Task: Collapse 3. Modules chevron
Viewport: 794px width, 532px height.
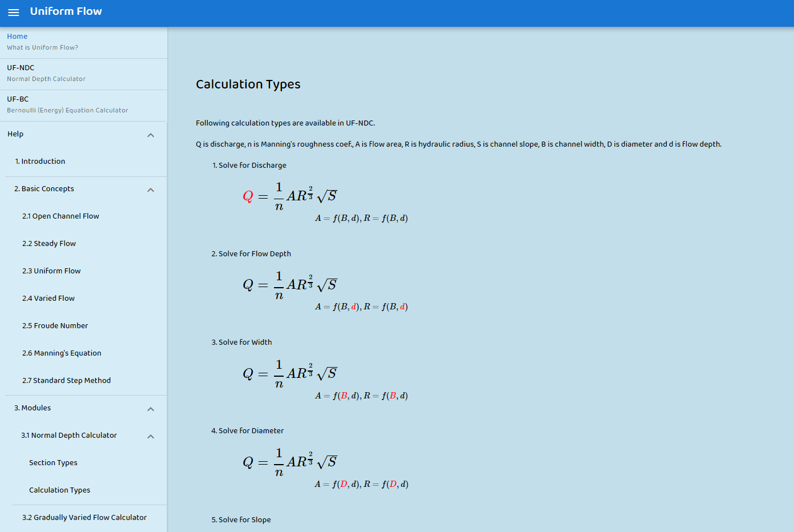Action: pyautogui.click(x=151, y=409)
